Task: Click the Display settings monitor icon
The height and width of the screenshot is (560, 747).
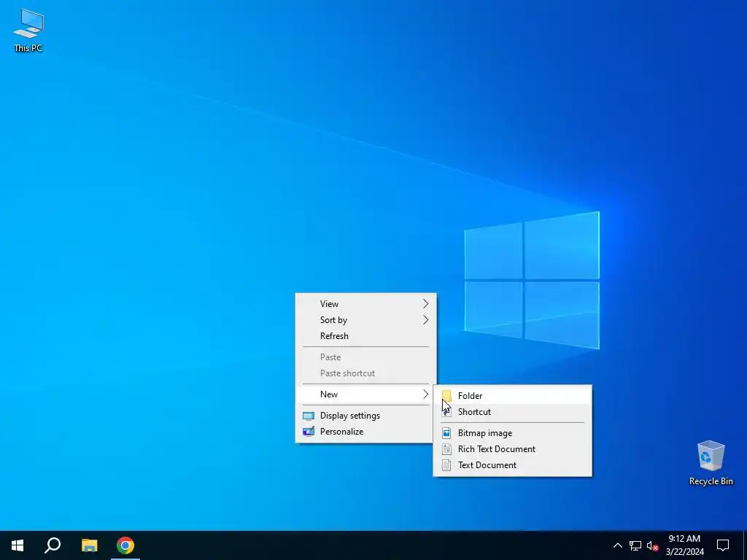Action: pos(309,416)
